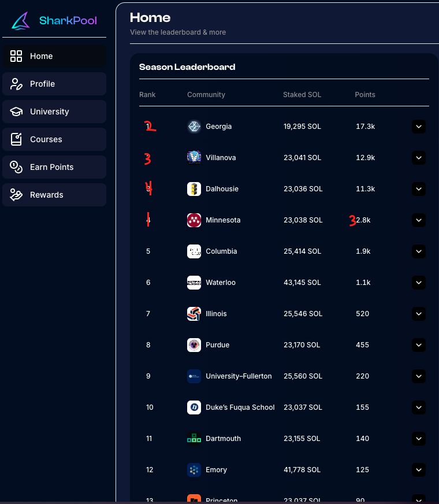Click the Dartmouth community name
Viewport: 439px width, 504px height.
[x=223, y=439]
